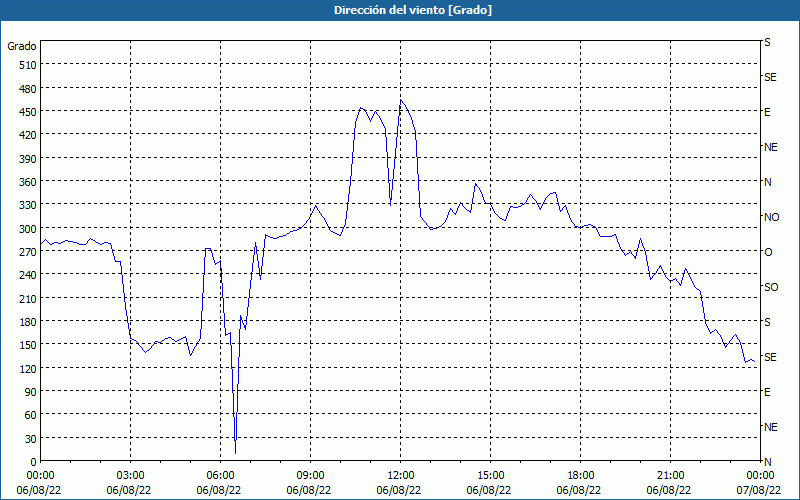Image resolution: width=800 pixels, height=500 pixels.
Task: Click the 06/08/22 date below 09:00
Action: (310, 490)
